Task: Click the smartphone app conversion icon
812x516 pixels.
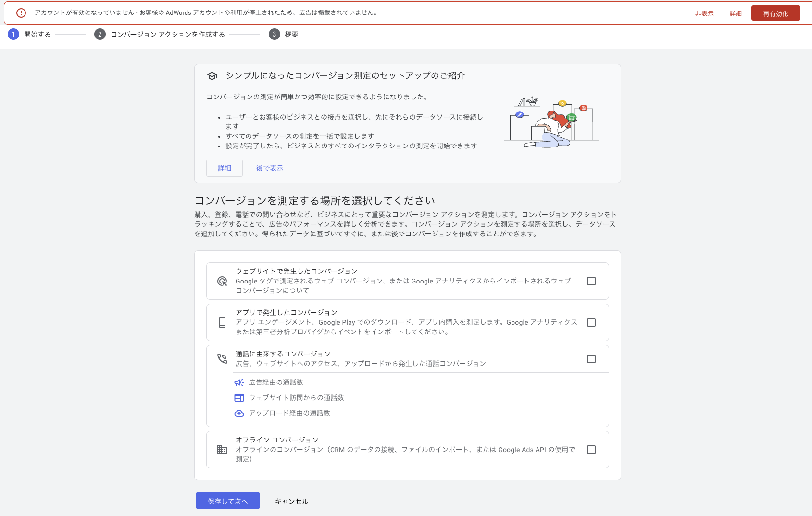Action: coord(222,322)
